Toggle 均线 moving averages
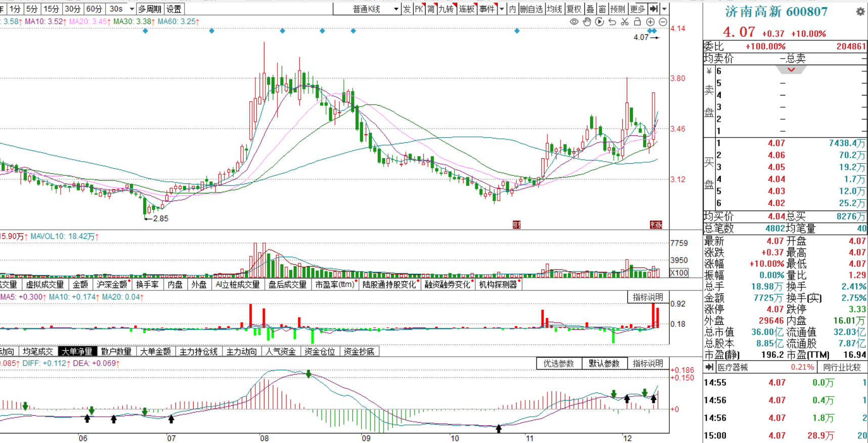Image resolution: width=868 pixels, height=443 pixels. tap(555, 9)
